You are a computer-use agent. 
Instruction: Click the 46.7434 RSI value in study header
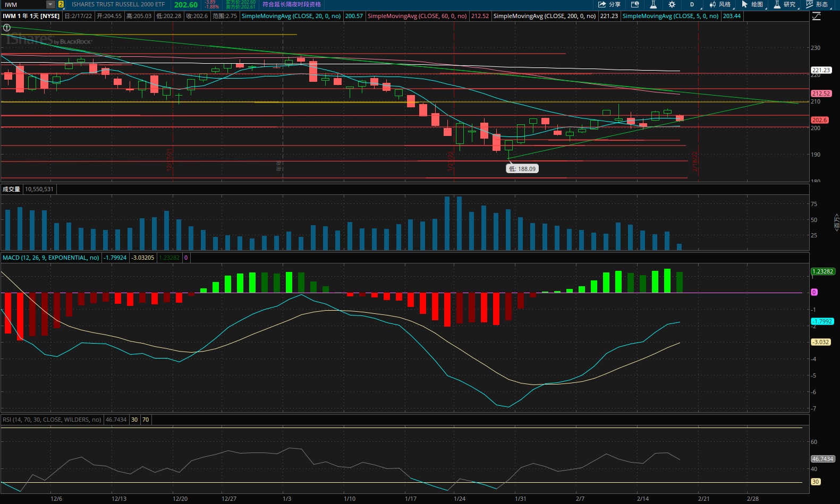coord(116,420)
